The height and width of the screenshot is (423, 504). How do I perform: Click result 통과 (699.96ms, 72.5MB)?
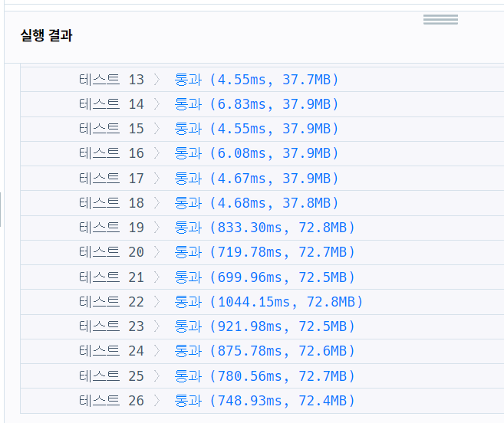coord(265,277)
